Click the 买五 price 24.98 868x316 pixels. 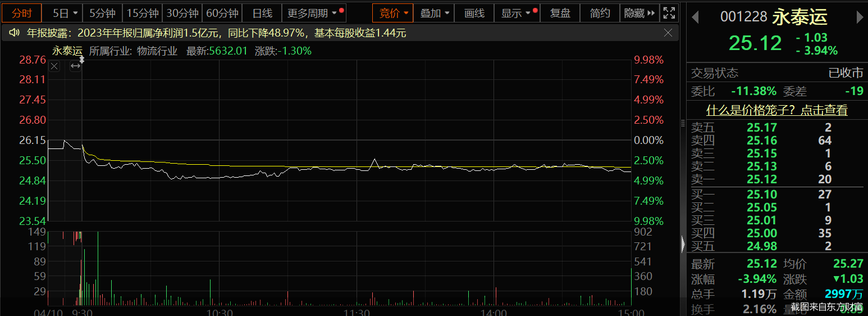(x=762, y=246)
